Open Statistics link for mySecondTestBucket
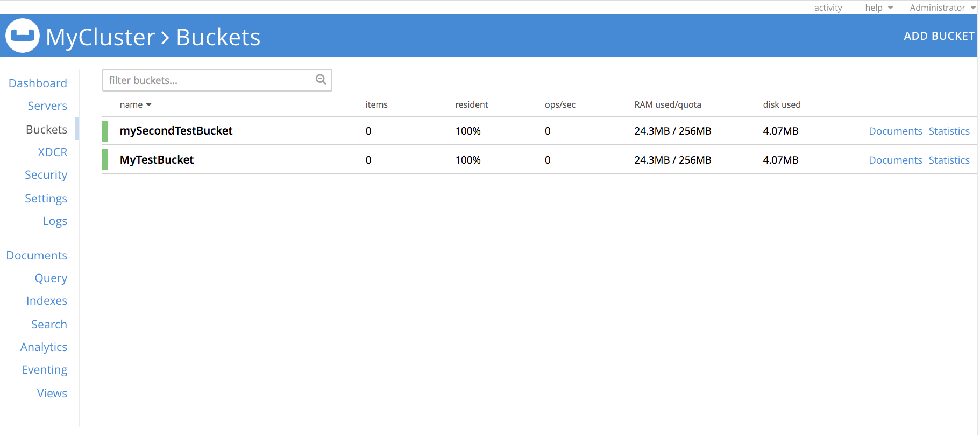 [x=949, y=131]
